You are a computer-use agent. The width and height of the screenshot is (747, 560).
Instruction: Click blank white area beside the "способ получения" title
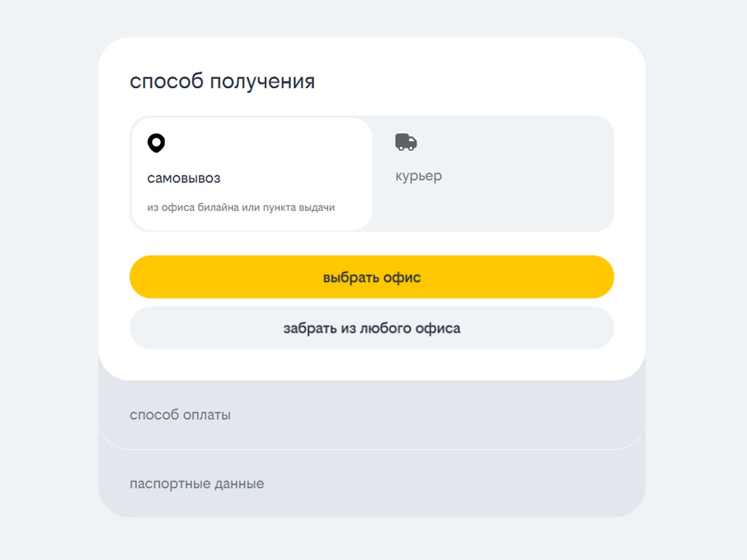[467, 81]
